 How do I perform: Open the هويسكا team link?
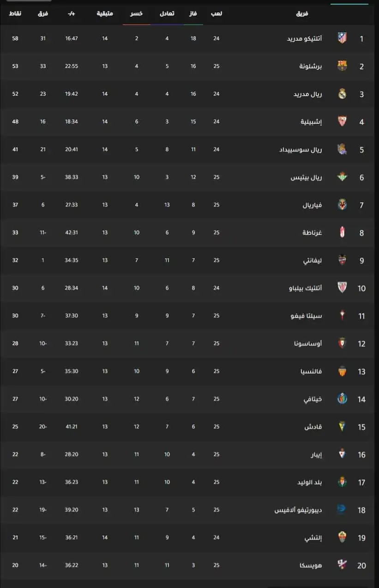(x=313, y=565)
